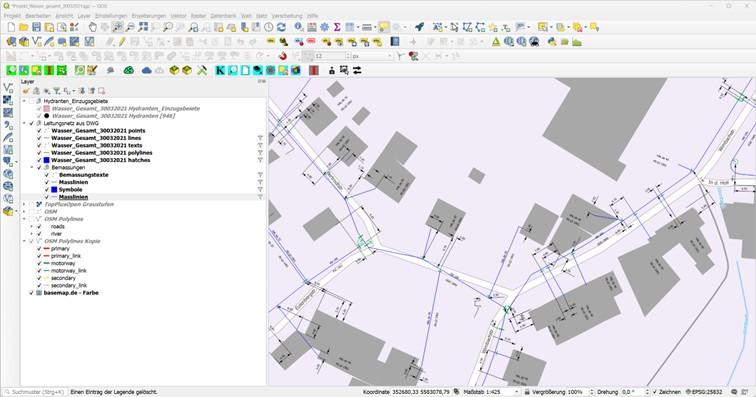Click the blue cloud plugin icon

click(147, 70)
